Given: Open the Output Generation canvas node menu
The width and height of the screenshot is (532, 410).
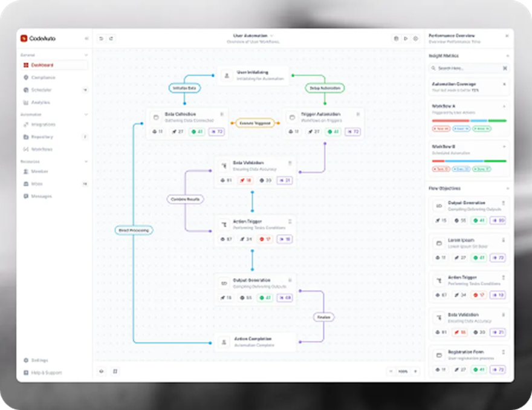Looking at the screenshot, I should coord(290,280).
